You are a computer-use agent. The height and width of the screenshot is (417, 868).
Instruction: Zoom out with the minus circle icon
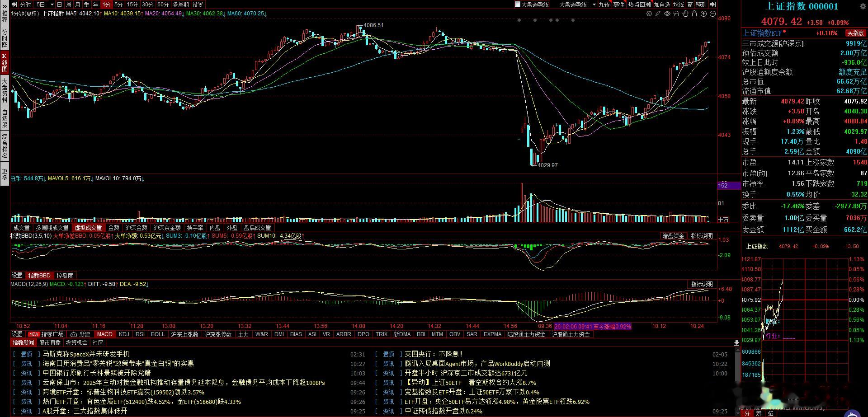[x=712, y=14]
